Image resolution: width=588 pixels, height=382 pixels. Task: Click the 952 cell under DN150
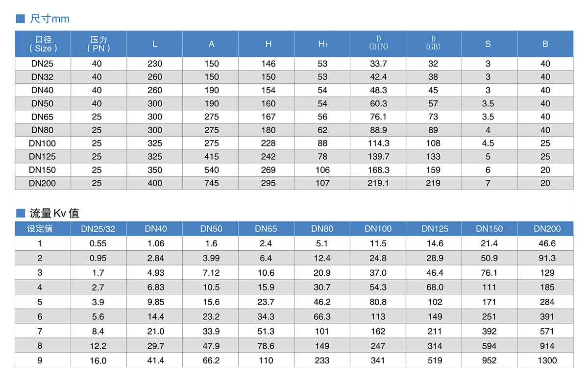click(x=489, y=360)
